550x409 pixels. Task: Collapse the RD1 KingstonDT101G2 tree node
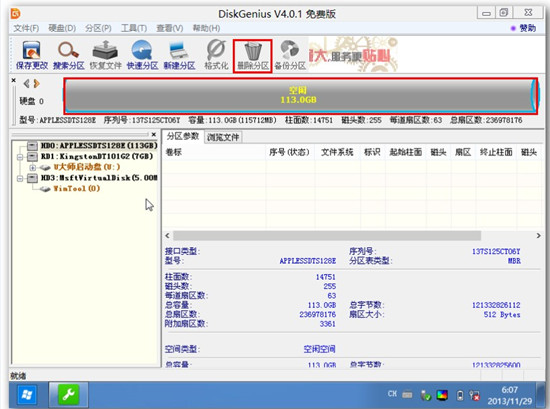point(20,156)
